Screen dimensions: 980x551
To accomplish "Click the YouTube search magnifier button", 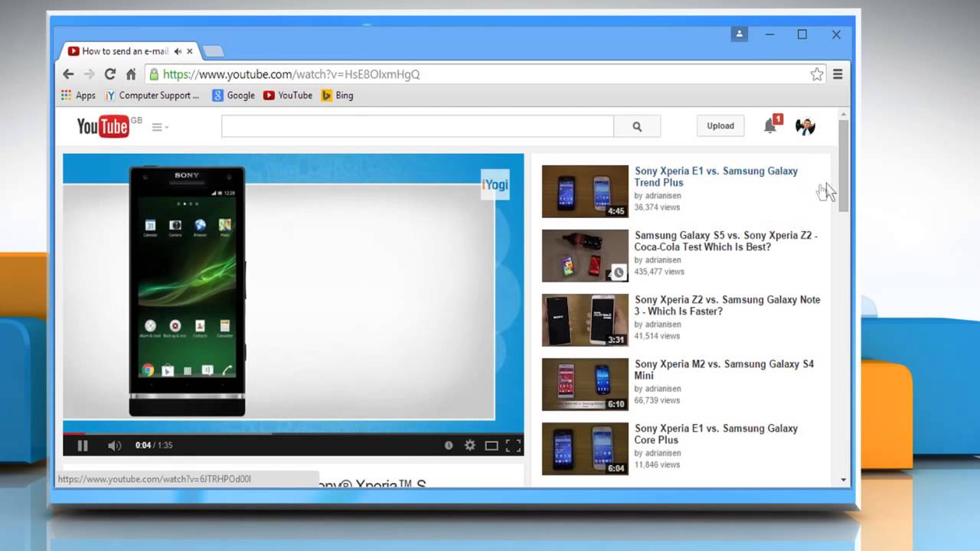I will [637, 126].
